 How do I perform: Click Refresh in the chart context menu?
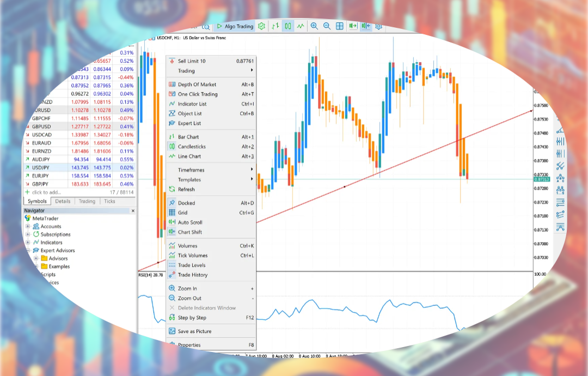pos(211,190)
